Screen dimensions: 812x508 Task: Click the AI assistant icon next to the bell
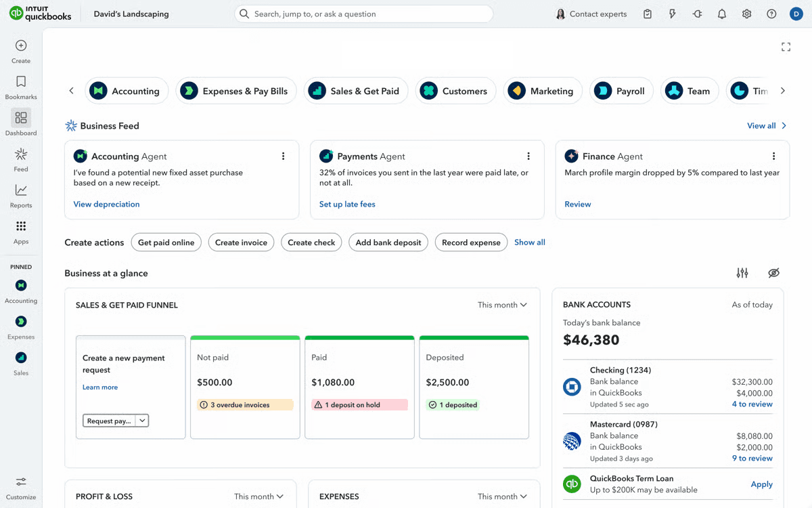click(x=697, y=14)
